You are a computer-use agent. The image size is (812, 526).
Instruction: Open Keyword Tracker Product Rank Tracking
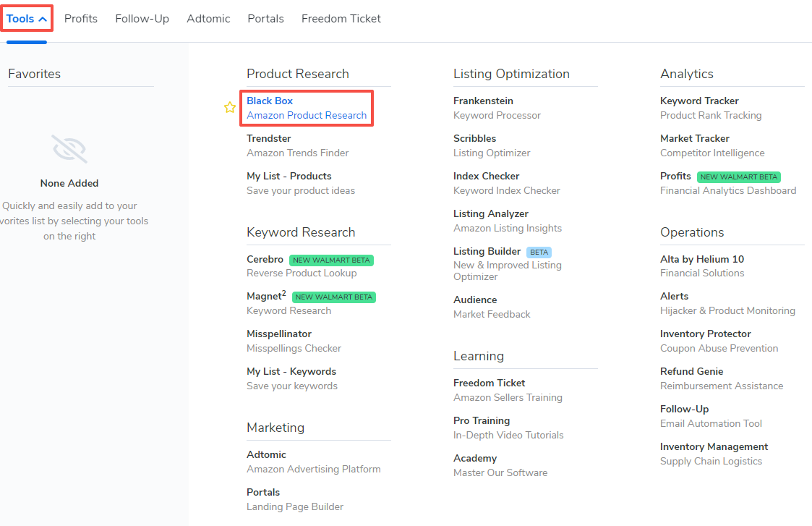(711, 108)
